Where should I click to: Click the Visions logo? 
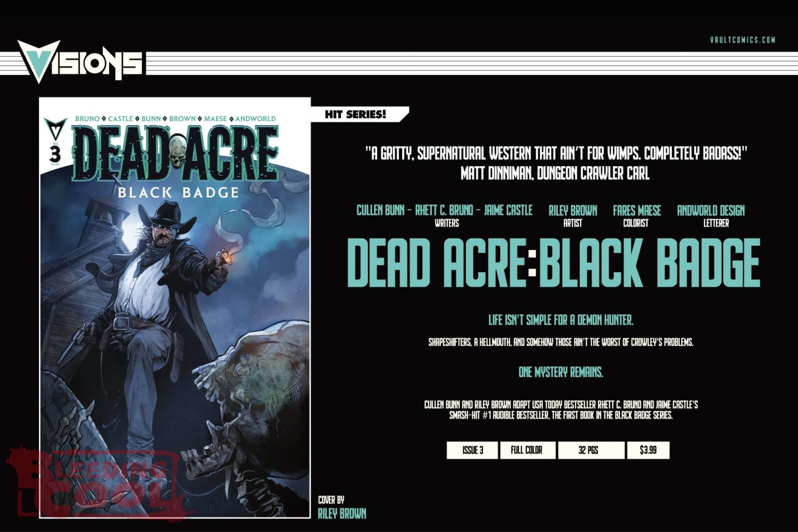pyautogui.click(x=80, y=63)
